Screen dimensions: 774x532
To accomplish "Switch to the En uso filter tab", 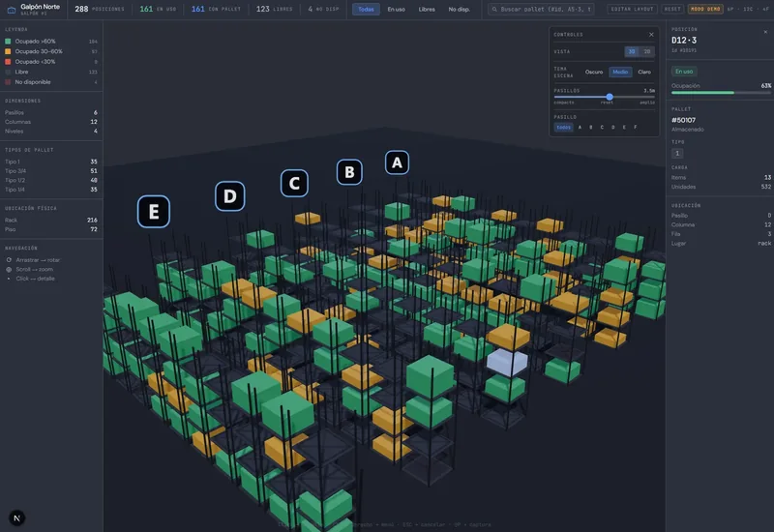I will click(x=396, y=9).
